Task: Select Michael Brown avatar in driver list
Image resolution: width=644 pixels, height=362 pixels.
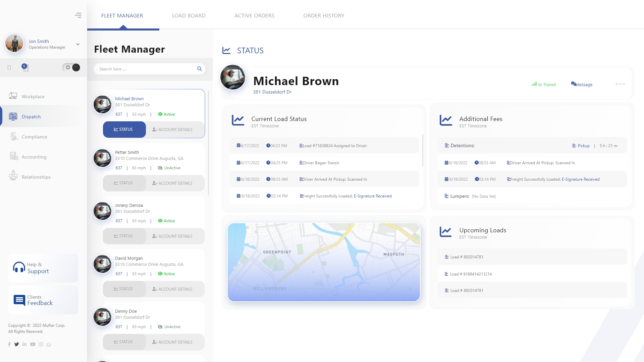Action: click(x=102, y=105)
